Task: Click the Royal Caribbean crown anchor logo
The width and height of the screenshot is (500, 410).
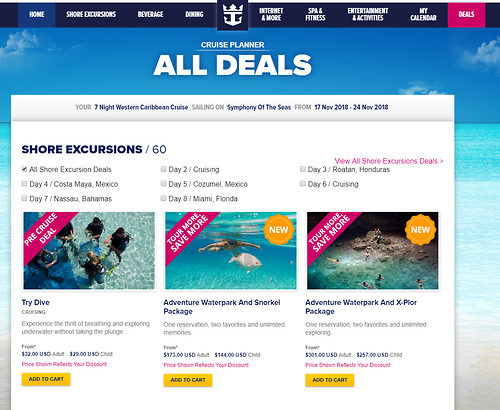Action: click(x=232, y=15)
